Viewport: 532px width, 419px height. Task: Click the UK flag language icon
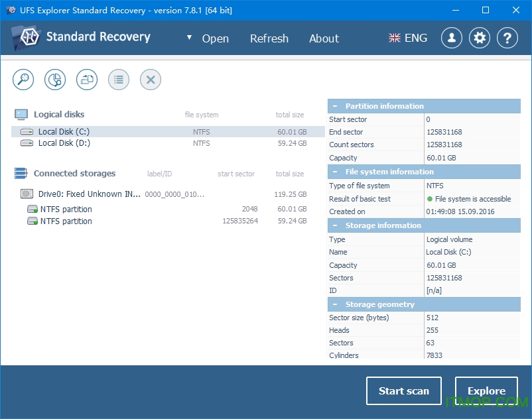(394, 38)
